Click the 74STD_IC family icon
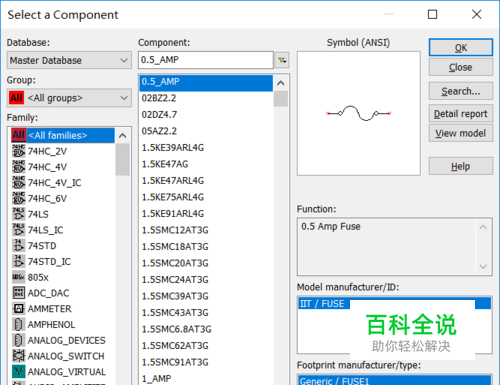This screenshot has height=385, width=500. (19, 261)
